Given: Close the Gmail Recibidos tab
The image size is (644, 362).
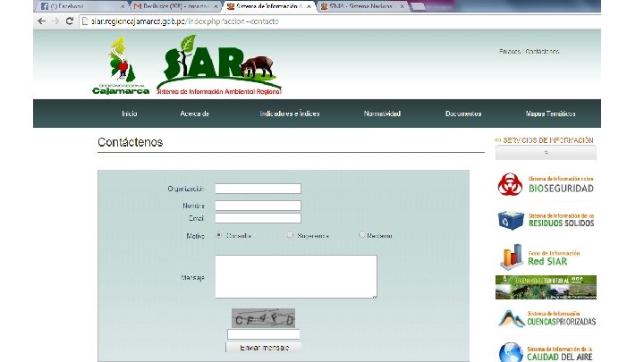Looking at the screenshot, I should point(216,6).
